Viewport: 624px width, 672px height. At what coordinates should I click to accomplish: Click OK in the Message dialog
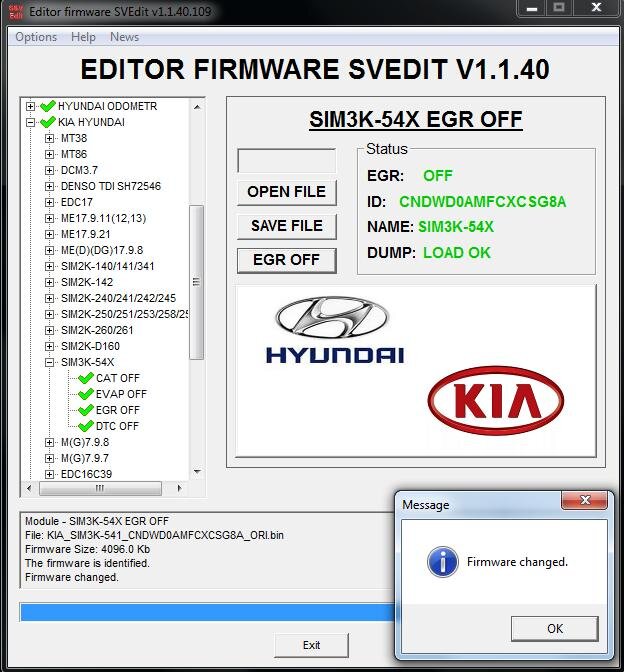[555, 629]
